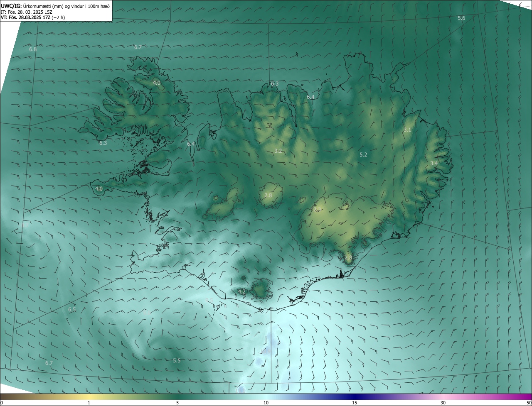Screen dimensions: 532x406
Task: Click the 4.2 value beside the Mýrdalsjökull glacier
Action: pyautogui.click(x=242, y=291)
